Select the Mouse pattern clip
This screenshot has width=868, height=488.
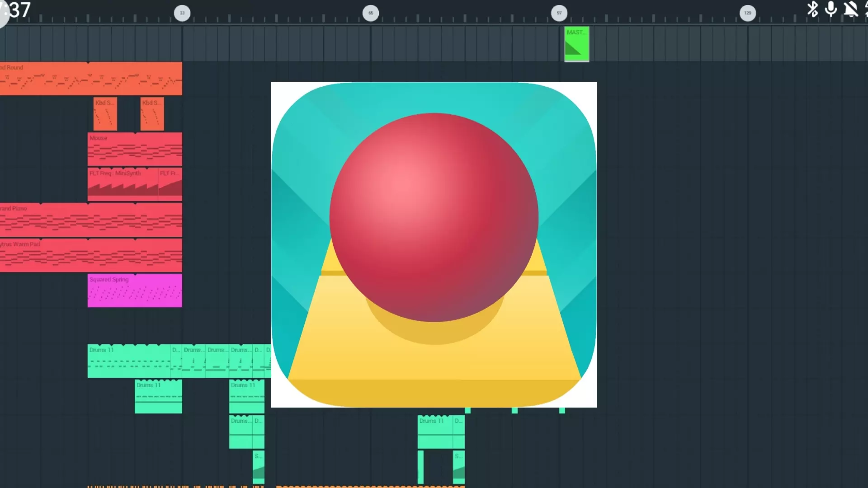pyautogui.click(x=135, y=149)
